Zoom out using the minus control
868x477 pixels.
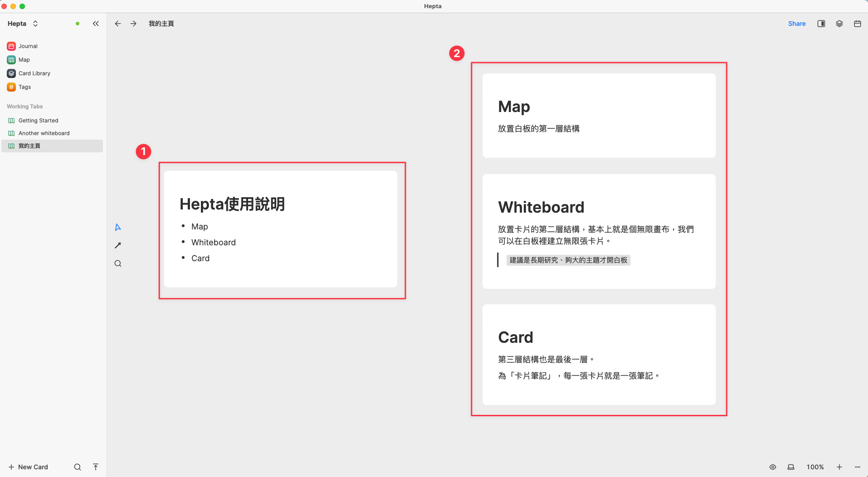pos(856,467)
